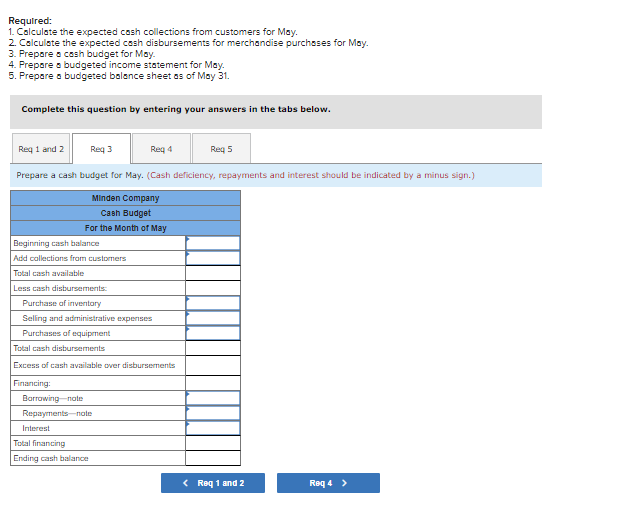Click the Repayments—note amount field

click(x=213, y=413)
